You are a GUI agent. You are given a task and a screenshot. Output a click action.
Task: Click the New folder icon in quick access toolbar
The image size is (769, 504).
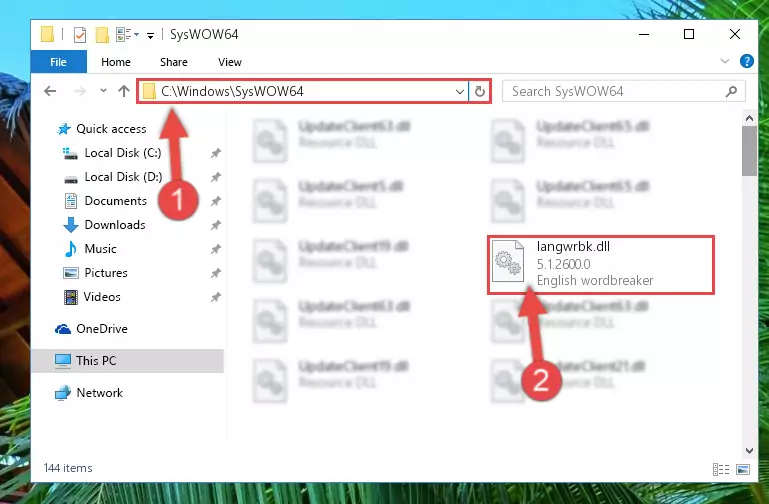[102, 34]
